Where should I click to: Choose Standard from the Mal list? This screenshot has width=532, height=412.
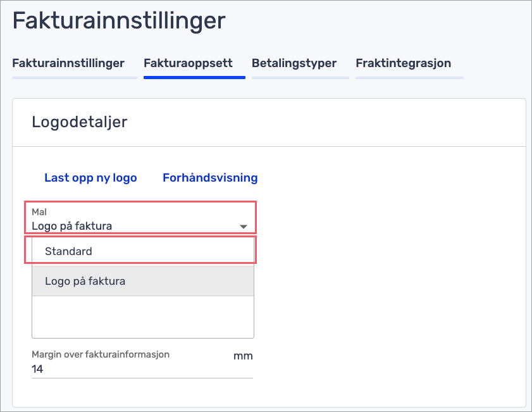pyautogui.click(x=68, y=251)
